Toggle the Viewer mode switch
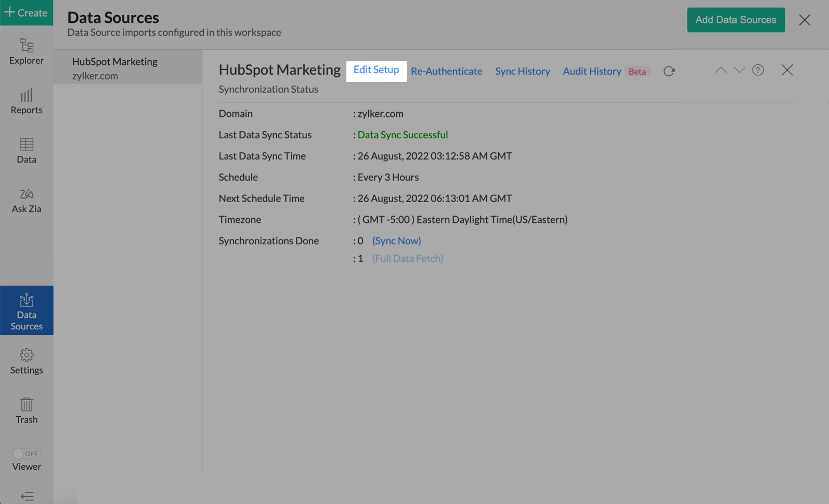The width and height of the screenshot is (829, 504). pyautogui.click(x=27, y=454)
